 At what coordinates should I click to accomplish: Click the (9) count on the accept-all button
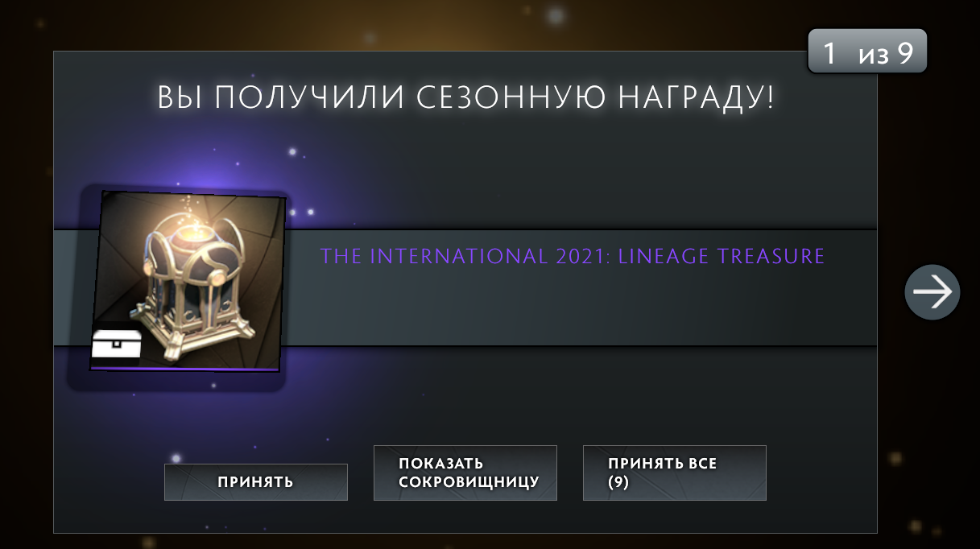pyautogui.click(x=618, y=483)
